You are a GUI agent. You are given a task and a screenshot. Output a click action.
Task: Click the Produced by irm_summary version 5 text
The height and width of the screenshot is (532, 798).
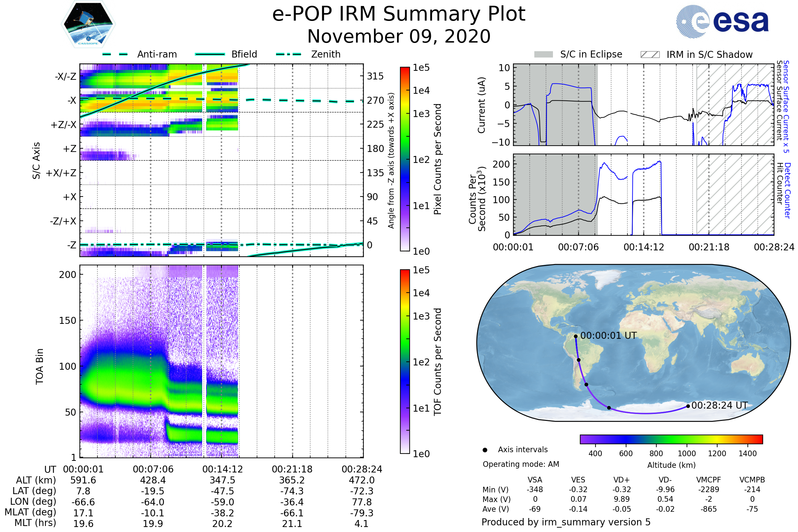click(x=566, y=522)
